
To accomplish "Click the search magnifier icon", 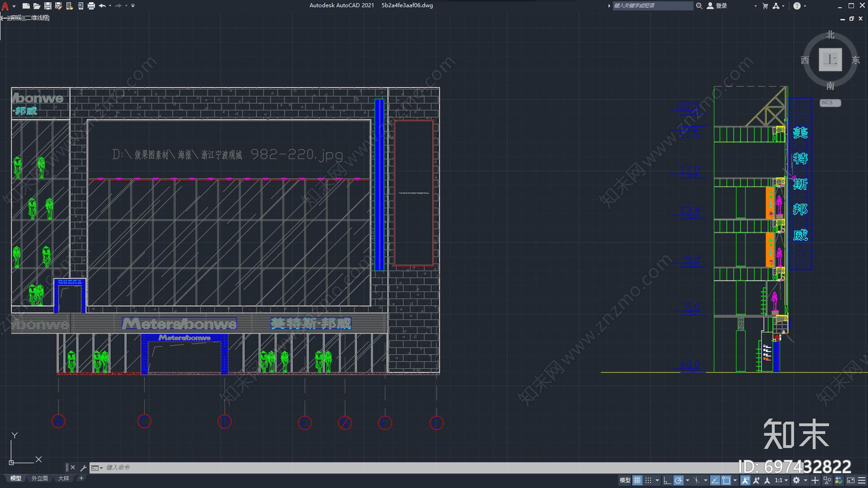I will [x=699, y=6].
